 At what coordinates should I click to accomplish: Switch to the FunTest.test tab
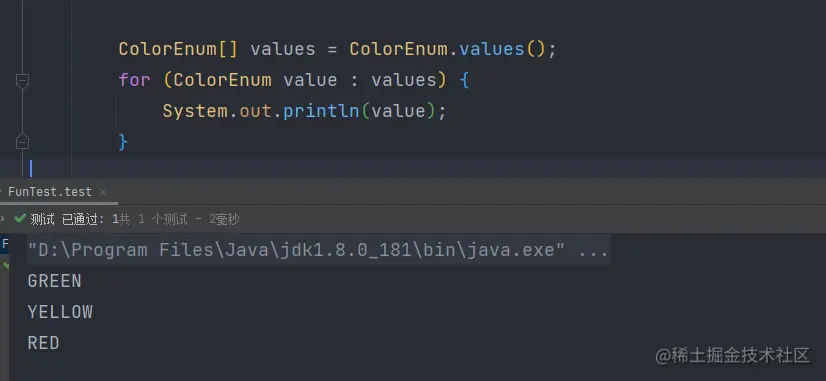tap(50, 192)
